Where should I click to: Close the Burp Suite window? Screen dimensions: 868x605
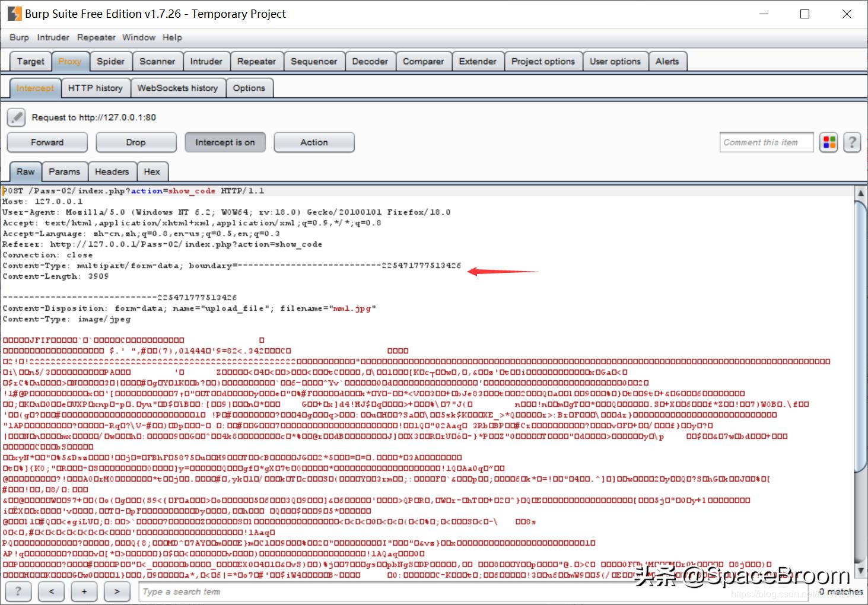[x=847, y=14]
